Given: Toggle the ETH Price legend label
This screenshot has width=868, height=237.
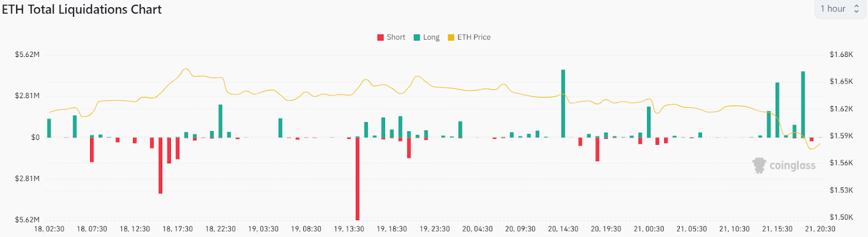Looking at the screenshot, I should [x=474, y=37].
